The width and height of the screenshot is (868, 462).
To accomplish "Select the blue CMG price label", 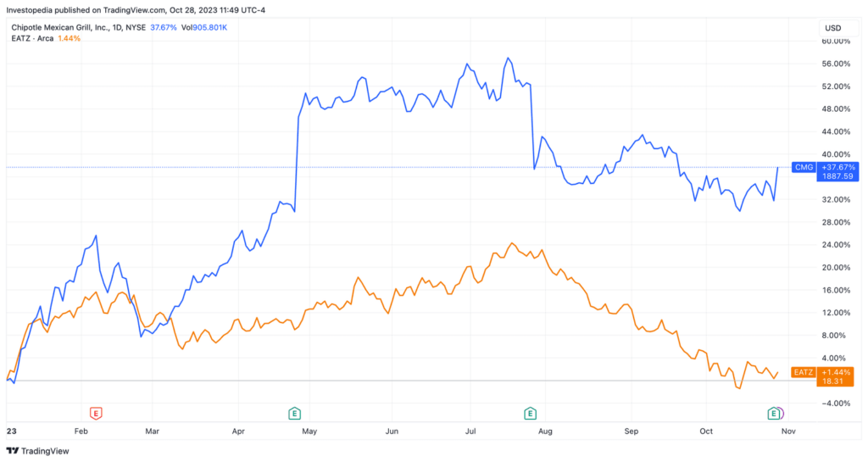I will click(804, 167).
